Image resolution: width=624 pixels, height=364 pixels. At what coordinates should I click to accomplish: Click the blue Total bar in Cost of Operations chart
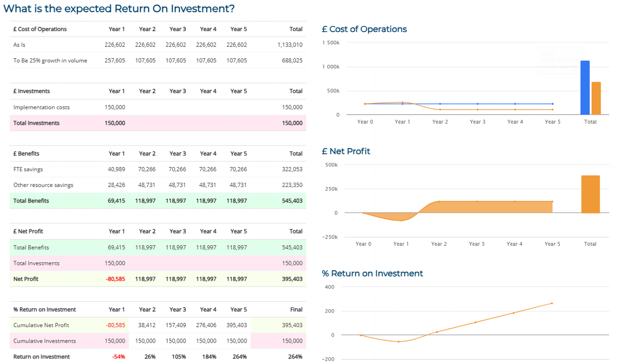[x=585, y=88]
